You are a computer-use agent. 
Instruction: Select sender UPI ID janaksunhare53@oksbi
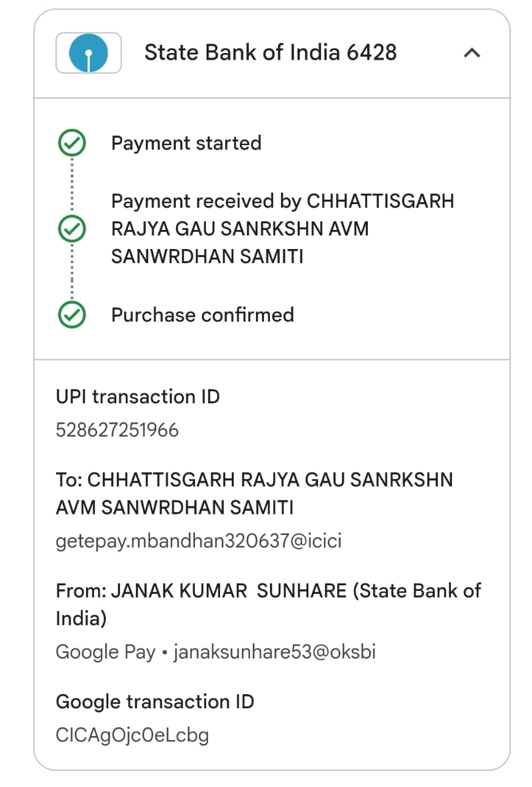[x=274, y=652]
